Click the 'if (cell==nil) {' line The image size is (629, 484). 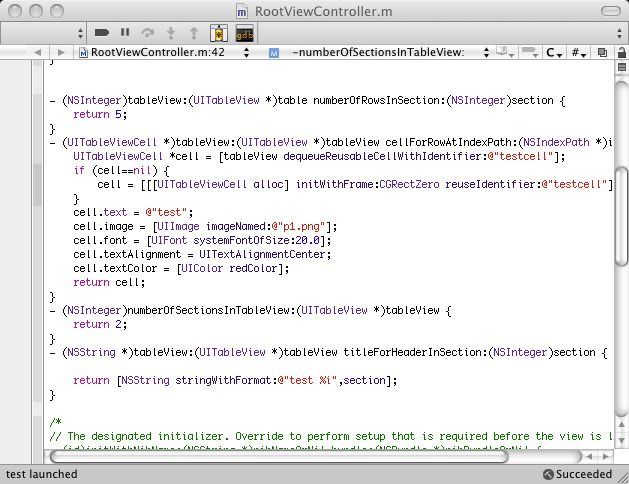coord(121,170)
